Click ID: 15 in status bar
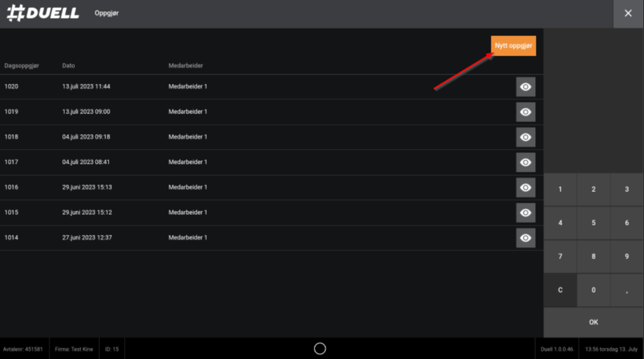 tap(112, 349)
